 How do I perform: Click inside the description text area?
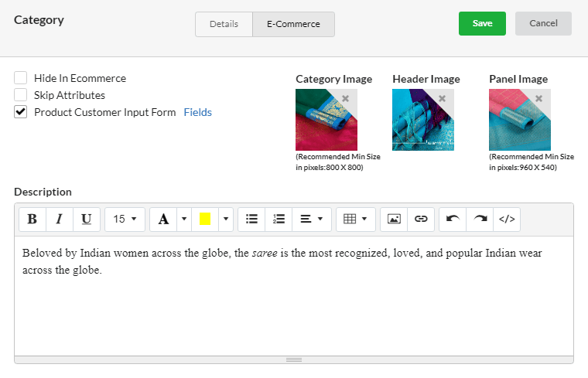pyautogui.click(x=294, y=296)
